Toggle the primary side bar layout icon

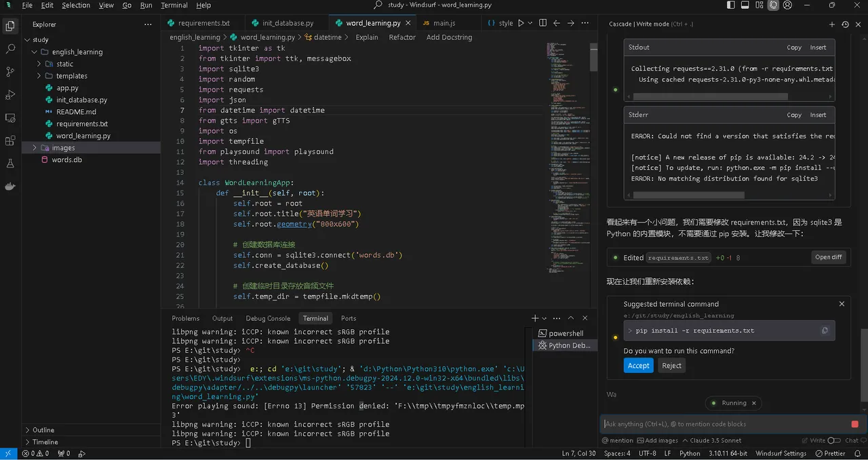731,5
